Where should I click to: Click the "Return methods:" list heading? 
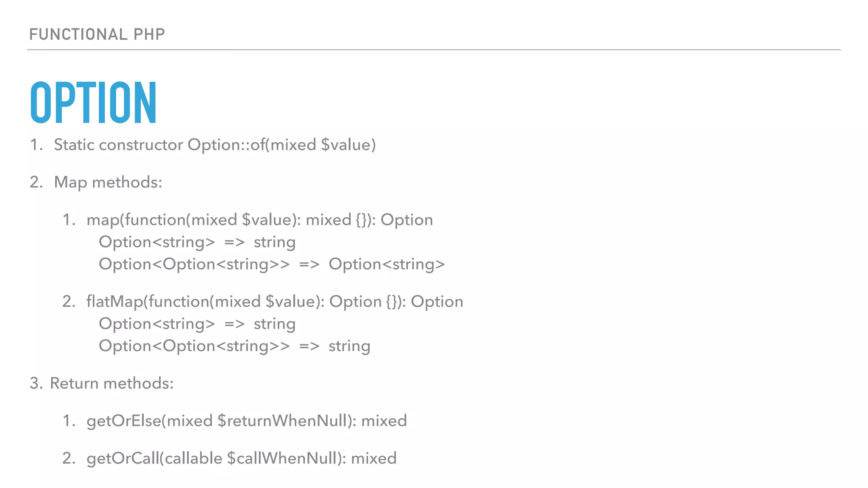(x=111, y=383)
